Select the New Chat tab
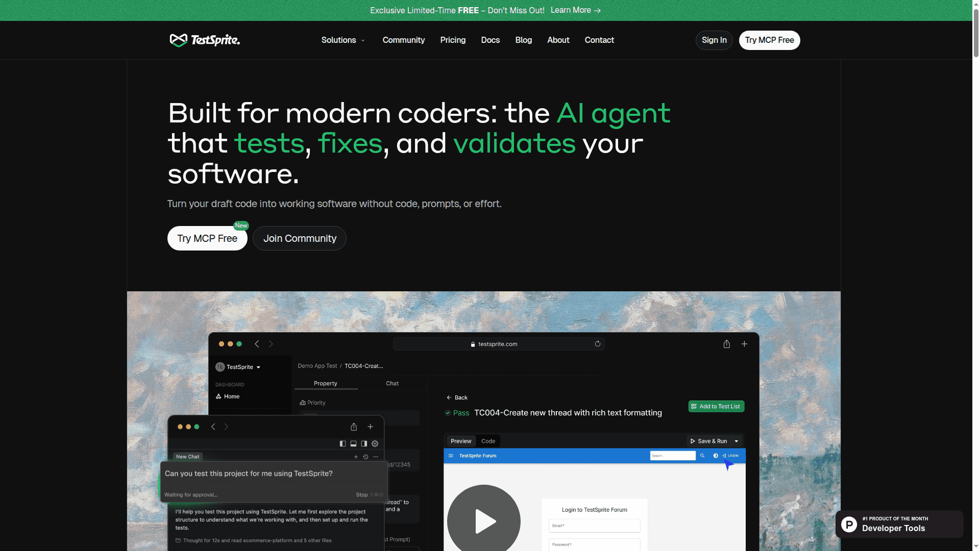Image resolution: width=980 pixels, height=551 pixels. click(188, 457)
